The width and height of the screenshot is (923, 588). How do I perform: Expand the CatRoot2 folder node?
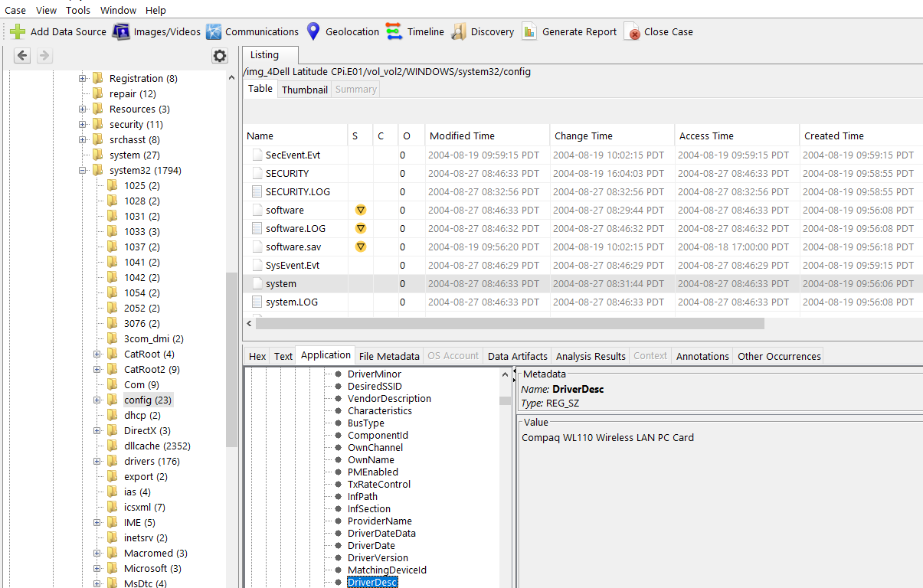point(97,370)
